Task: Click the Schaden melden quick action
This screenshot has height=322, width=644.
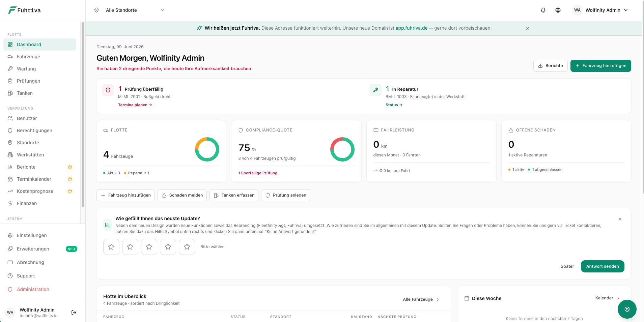Action: [x=182, y=195]
